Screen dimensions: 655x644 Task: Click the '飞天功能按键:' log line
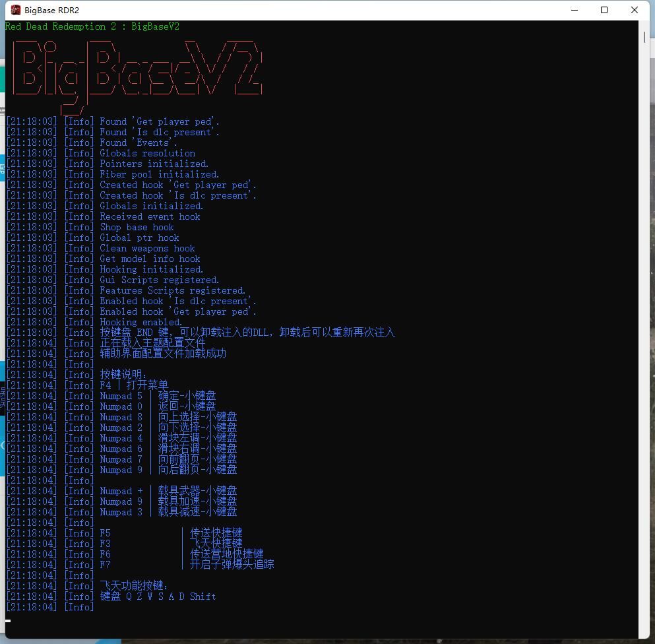point(87,586)
